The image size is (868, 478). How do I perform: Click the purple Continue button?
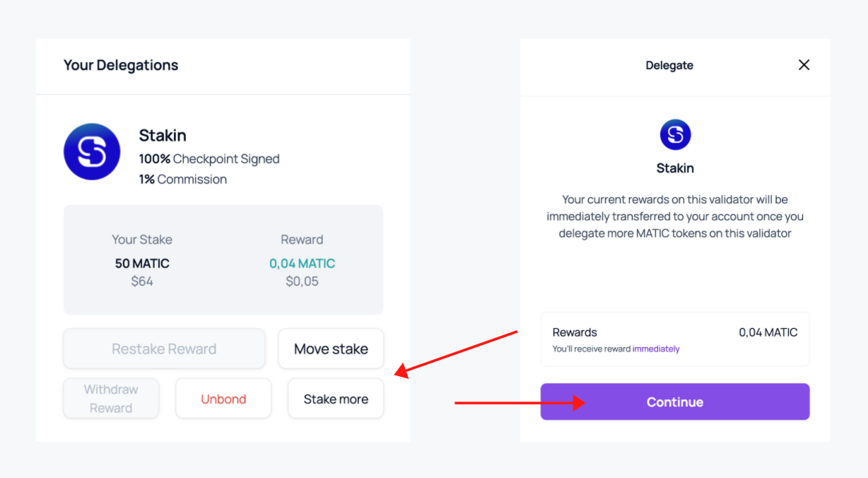click(x=674, y=402)
